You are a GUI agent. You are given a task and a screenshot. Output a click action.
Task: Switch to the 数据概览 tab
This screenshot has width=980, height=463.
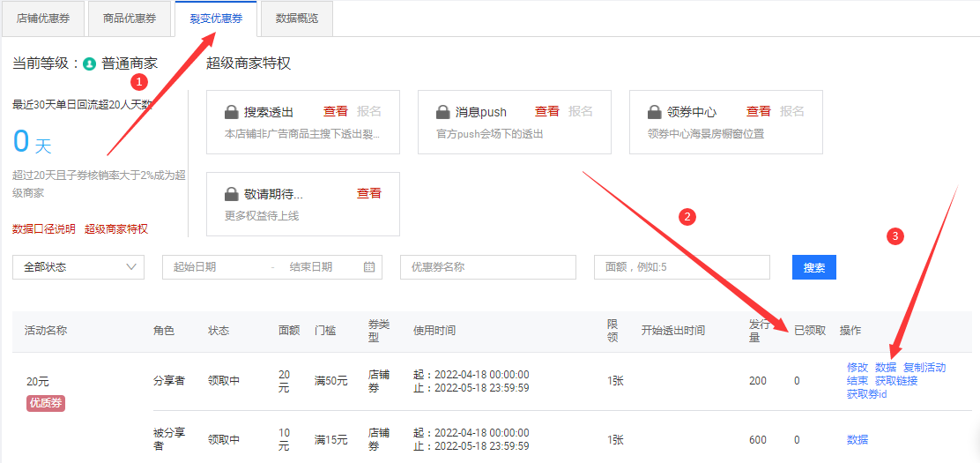click(297, 19)
